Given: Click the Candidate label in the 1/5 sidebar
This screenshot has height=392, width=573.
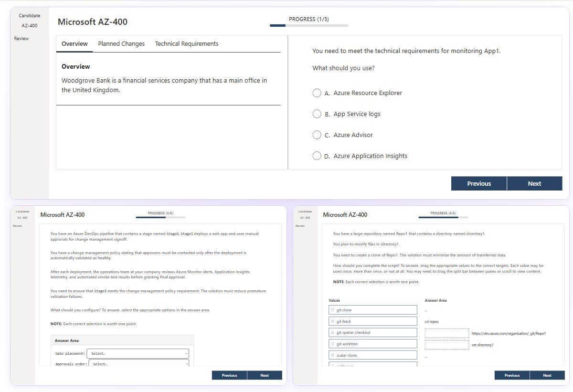Looking at the screenshot, I should point(30,16).
